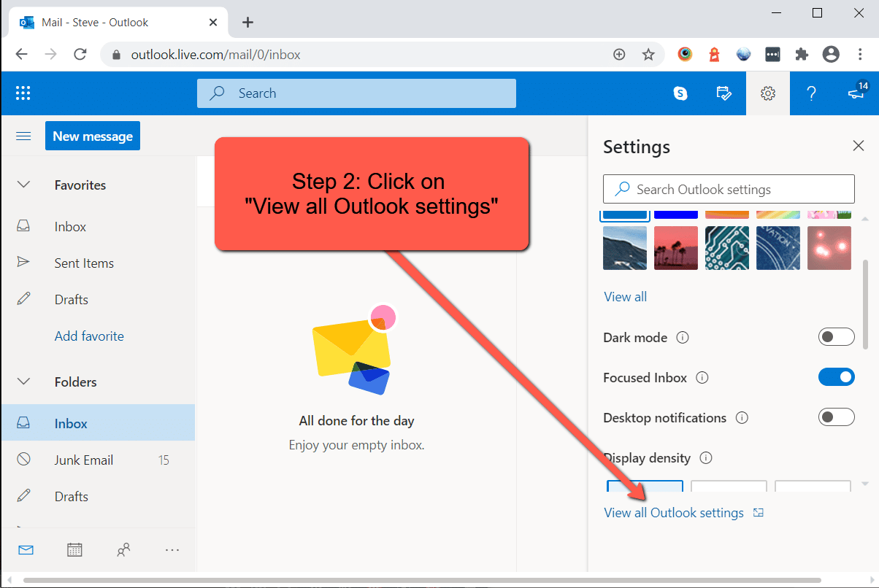879x588 pixels.
Task: Toggle the hamburger navigation pane icon
Action: (23, 136)
